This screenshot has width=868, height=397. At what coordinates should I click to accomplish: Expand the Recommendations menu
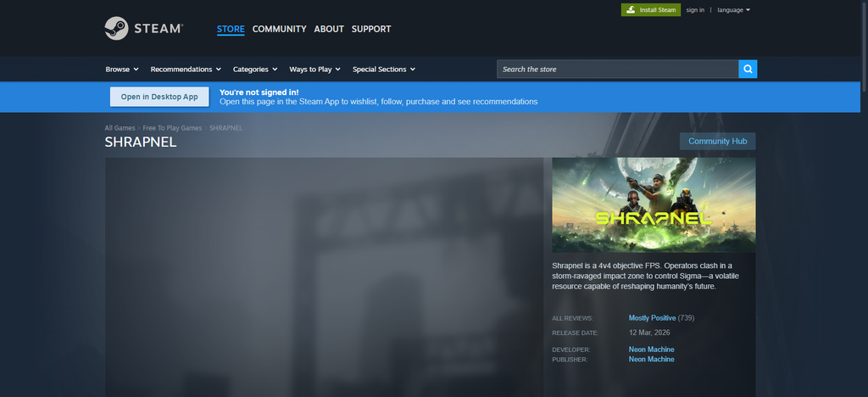tap(186, 70)
